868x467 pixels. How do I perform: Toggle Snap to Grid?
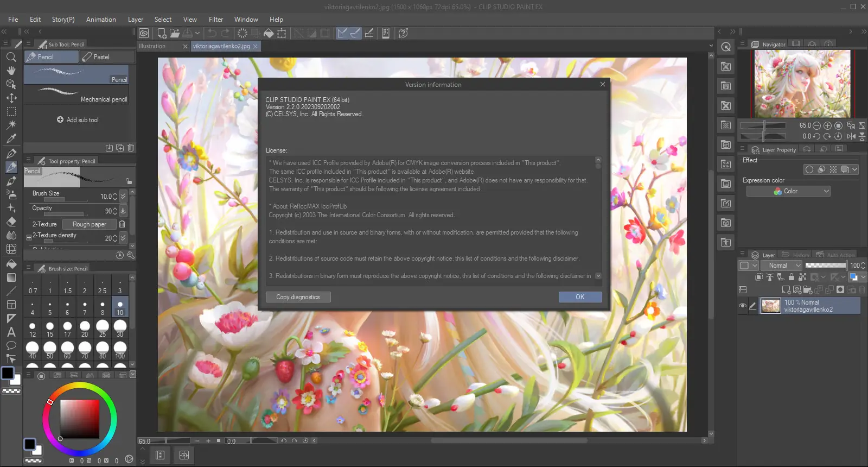369,33
